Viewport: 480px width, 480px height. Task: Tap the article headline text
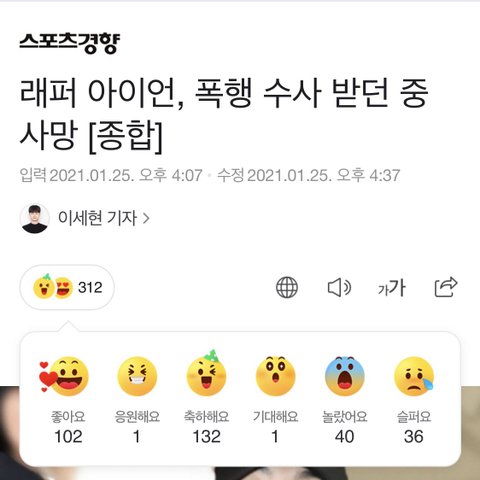click(224, 114)
